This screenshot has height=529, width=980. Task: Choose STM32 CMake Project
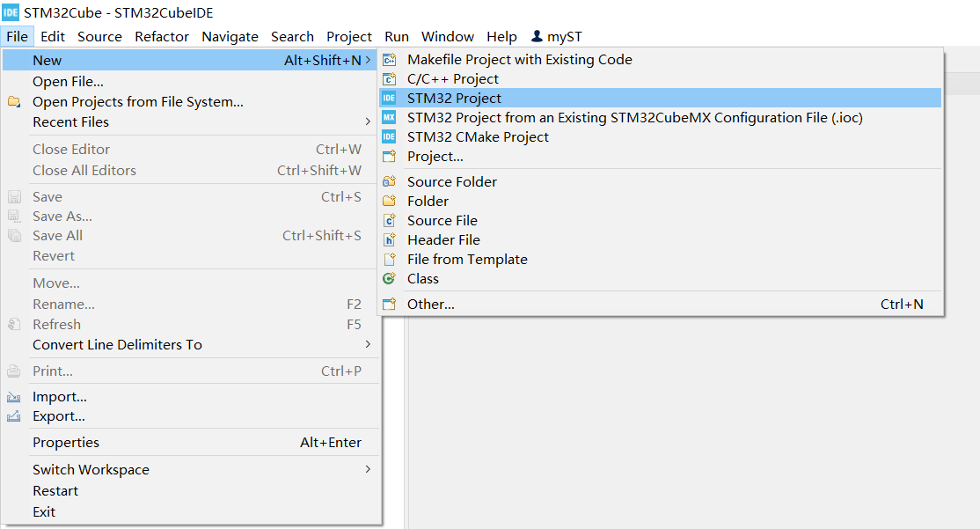coord(660,137)
